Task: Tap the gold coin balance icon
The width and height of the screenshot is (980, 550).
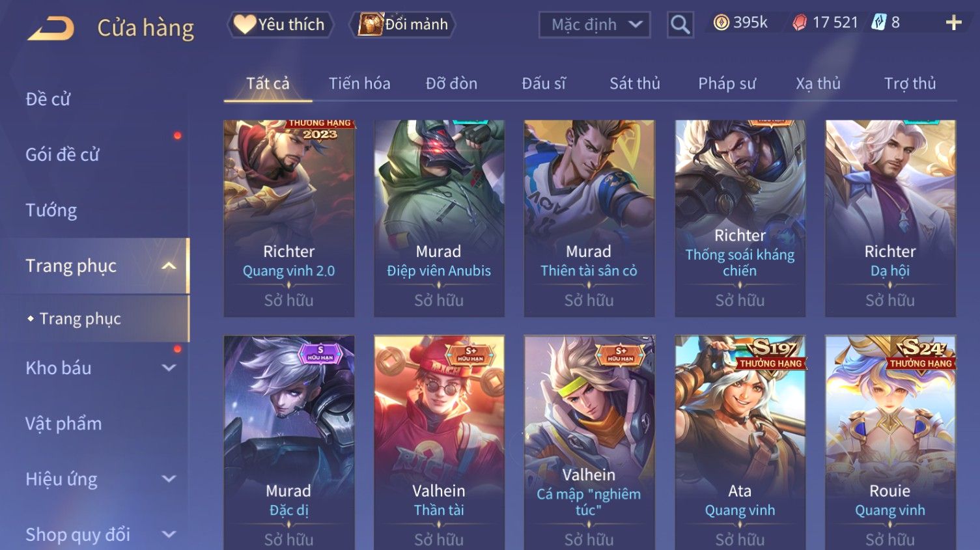Action: click(721, 23)
